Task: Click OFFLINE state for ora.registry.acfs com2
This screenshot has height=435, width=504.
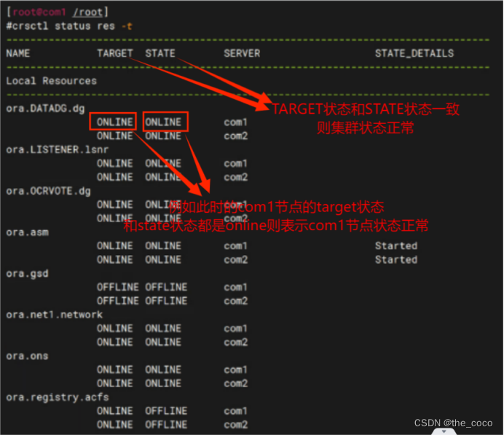Action: coord(166,425)
